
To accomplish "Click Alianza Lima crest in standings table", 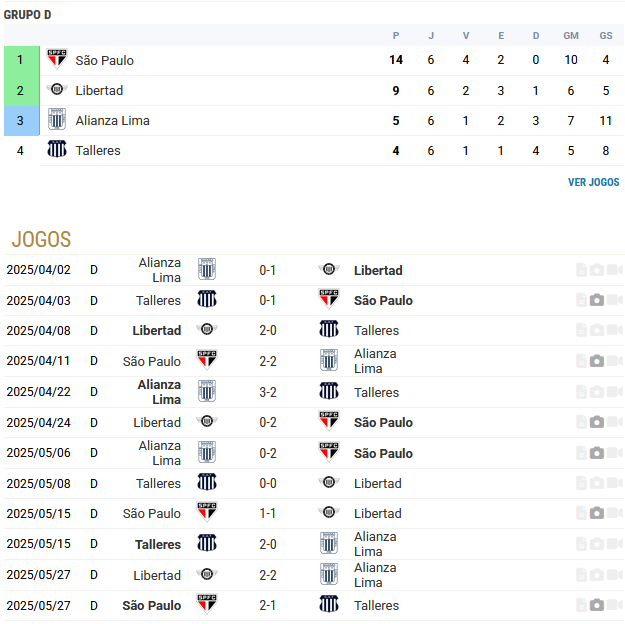I will (57, 120).
